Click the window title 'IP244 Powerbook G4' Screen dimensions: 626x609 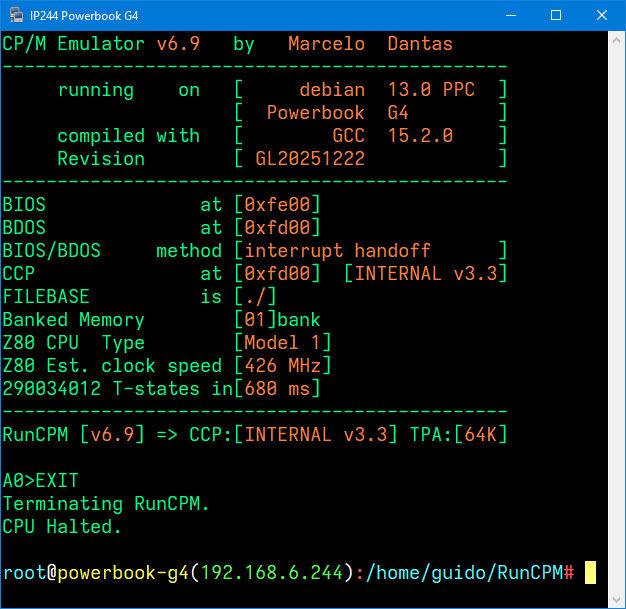click(84, 16)
